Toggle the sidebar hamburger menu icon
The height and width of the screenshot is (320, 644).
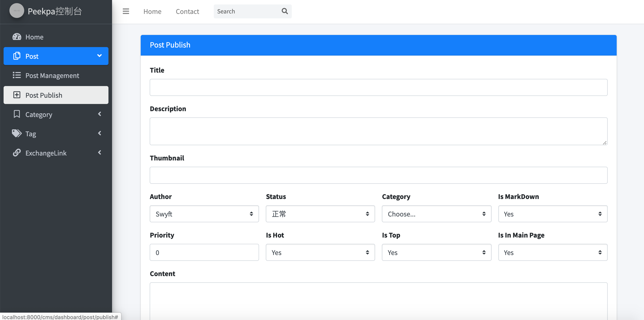click(x=126, y=11)
